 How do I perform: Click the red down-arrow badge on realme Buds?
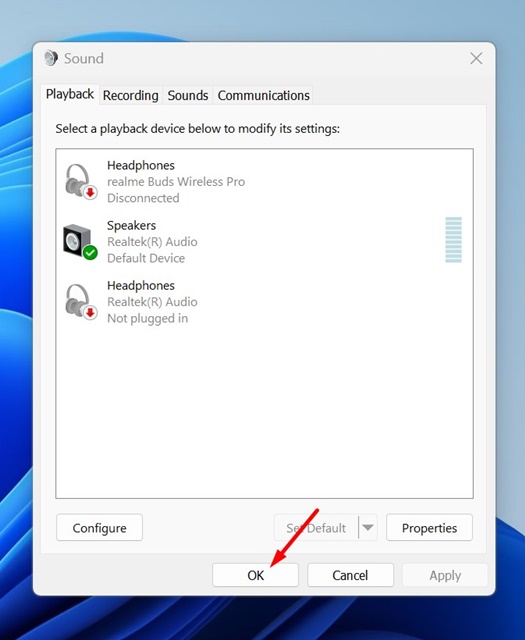click(90, 192)
